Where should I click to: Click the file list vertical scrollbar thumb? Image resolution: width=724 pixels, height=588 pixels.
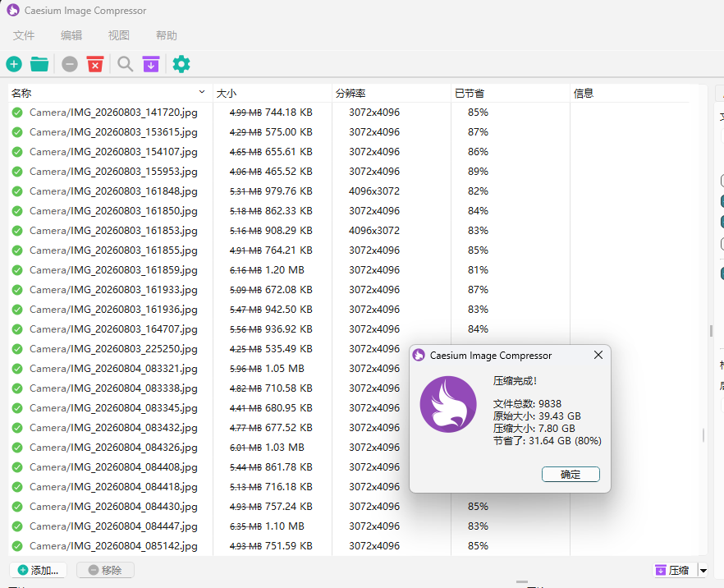pos(703,435)
